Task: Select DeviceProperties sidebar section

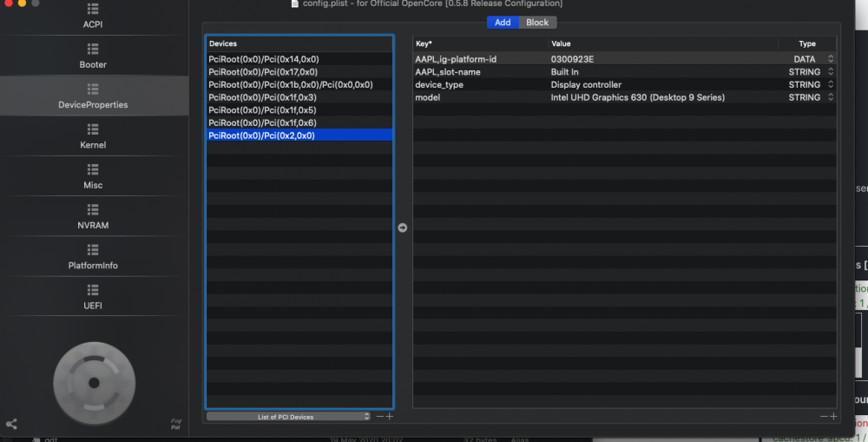Action: 93,96
